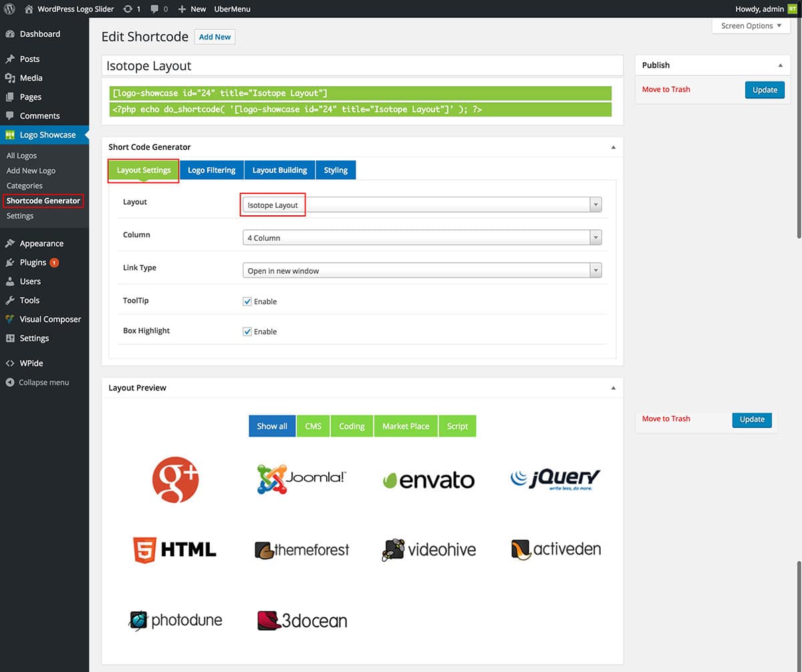802x672 pixels.
Task: Switch to Layout Settings tab
Action: (x=144, y=171)
